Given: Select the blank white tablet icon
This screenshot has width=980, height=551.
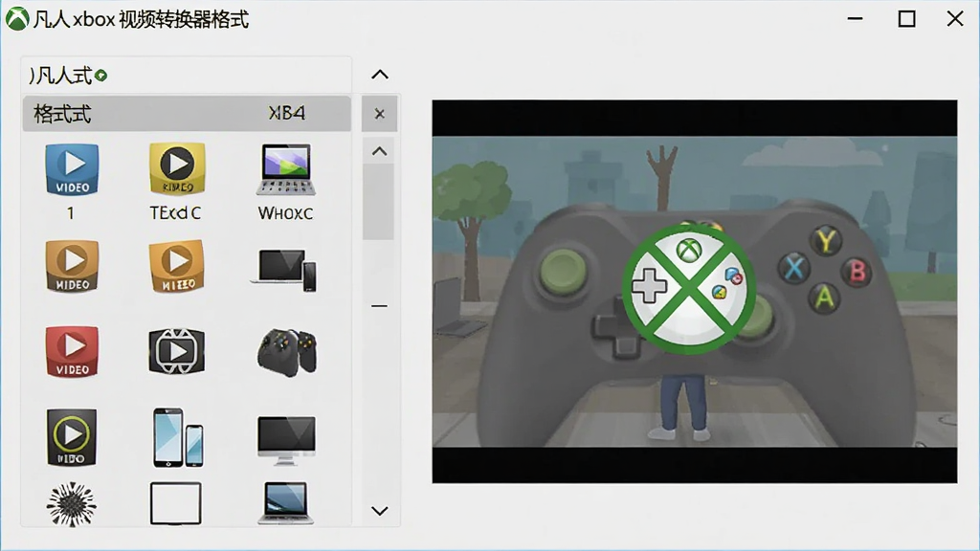Looking at the screenshot, I should click(176, 503).
